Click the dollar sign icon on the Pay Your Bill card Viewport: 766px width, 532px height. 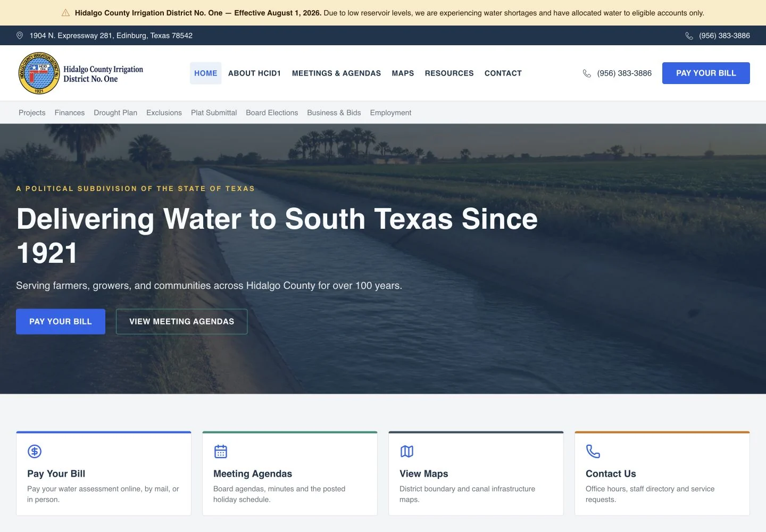tap(35, 452)
